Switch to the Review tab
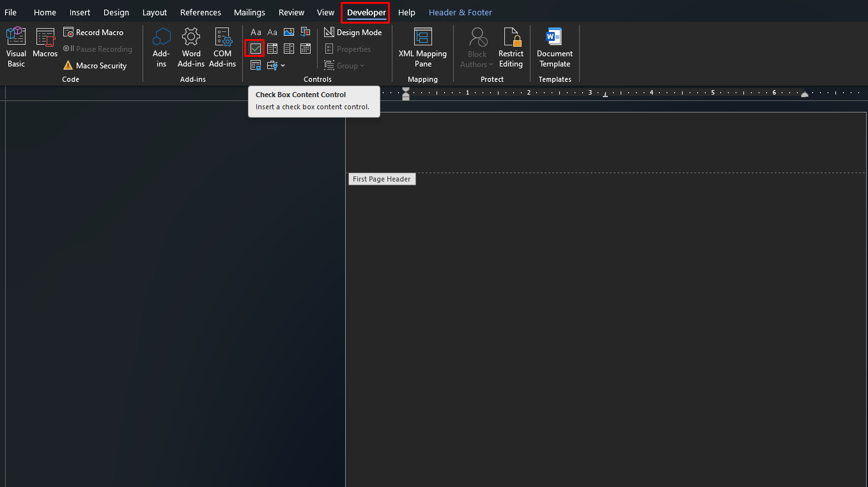This screenshot has height=487, width=868. 291,12
